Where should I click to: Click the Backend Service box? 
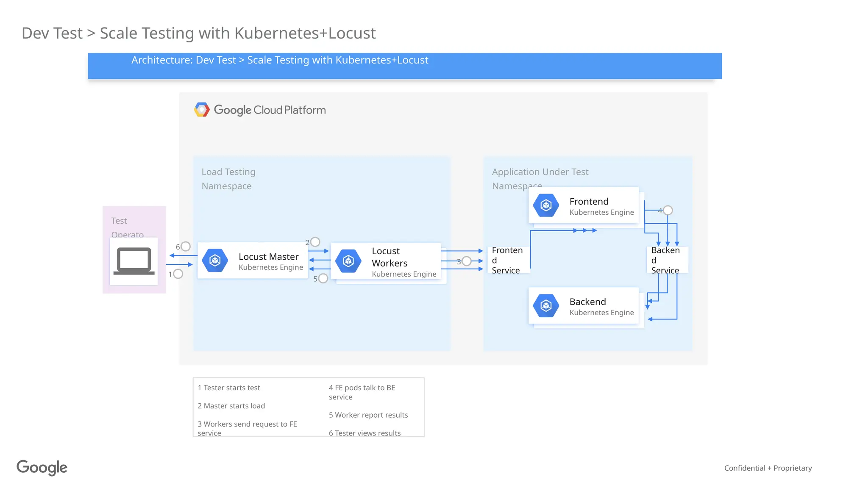click(x=667, y=260)
